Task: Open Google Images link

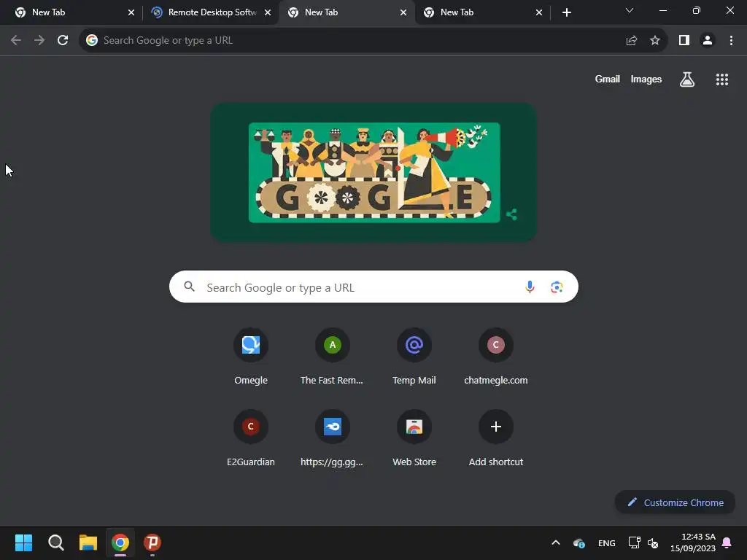Action: (646, 79)
